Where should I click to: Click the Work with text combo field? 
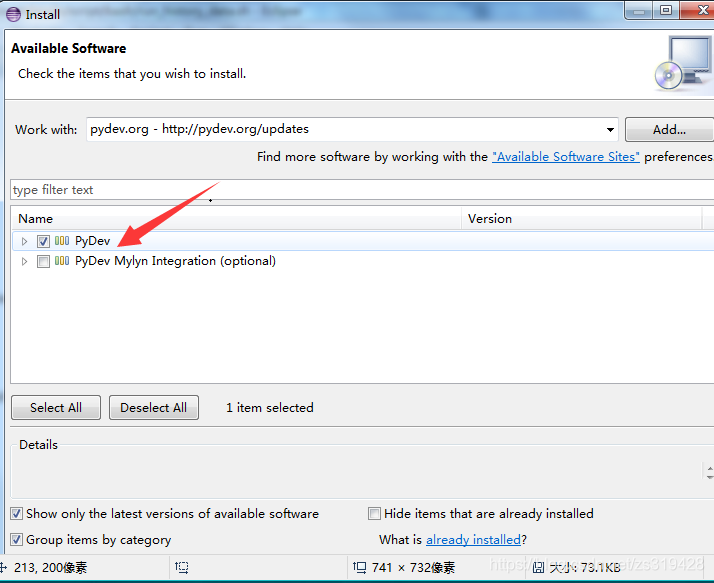click(x=352, y=129)
